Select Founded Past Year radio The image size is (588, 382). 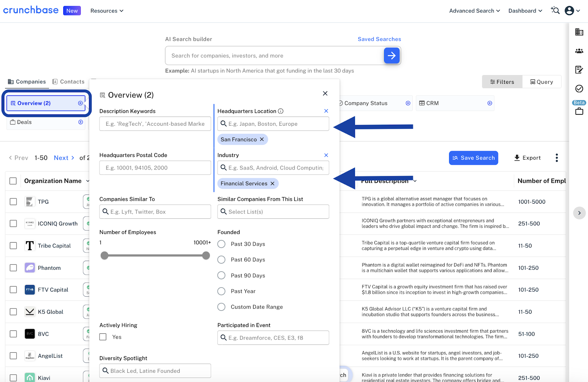221,291
